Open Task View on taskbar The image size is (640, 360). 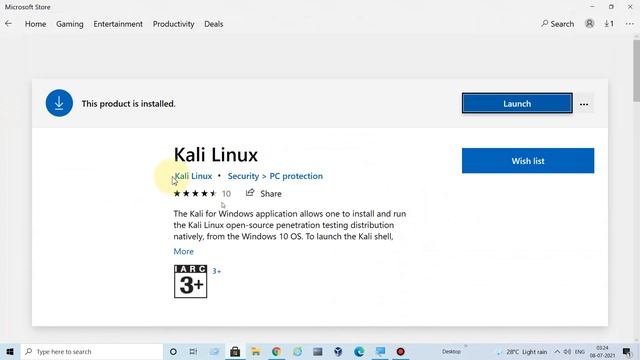pos(193,351)
